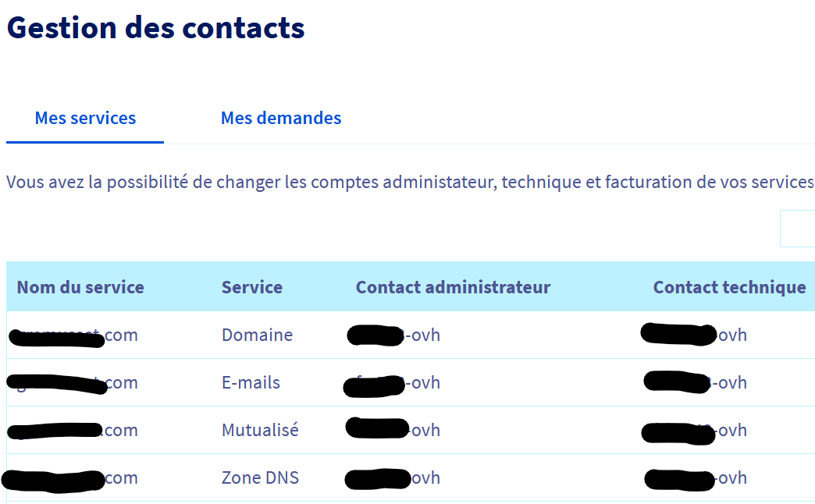This screenshot has height=504, width=815.
Task: Click the service name in the Mutualisé row
Action: (x=73, y=431)
